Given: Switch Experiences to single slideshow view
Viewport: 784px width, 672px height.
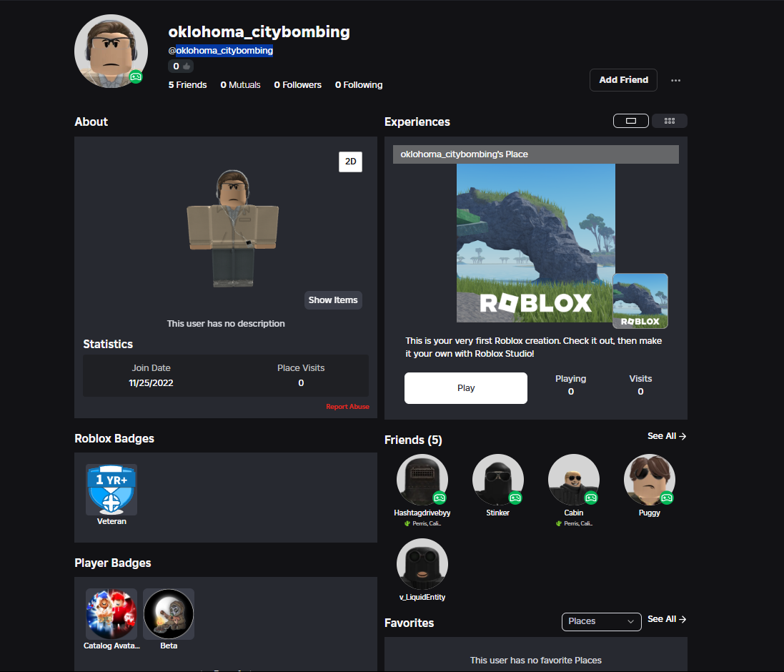Looking at the screenshot, I should point(631,121).
